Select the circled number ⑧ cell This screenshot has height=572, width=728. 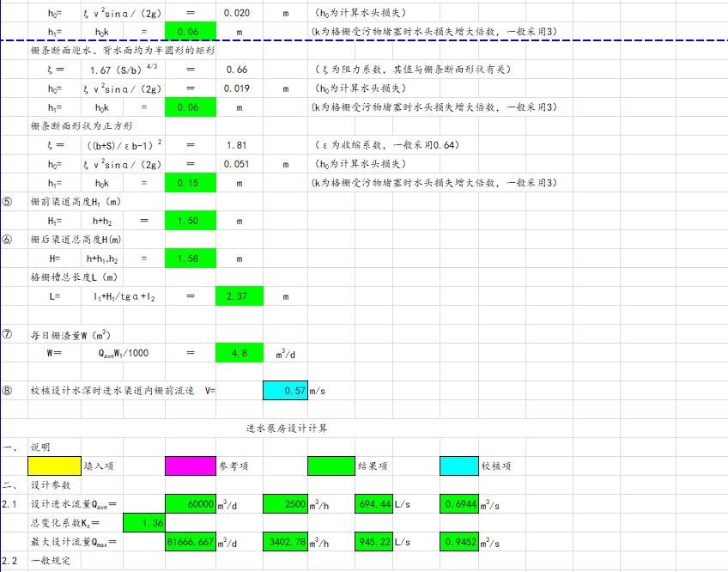[7, 391]
